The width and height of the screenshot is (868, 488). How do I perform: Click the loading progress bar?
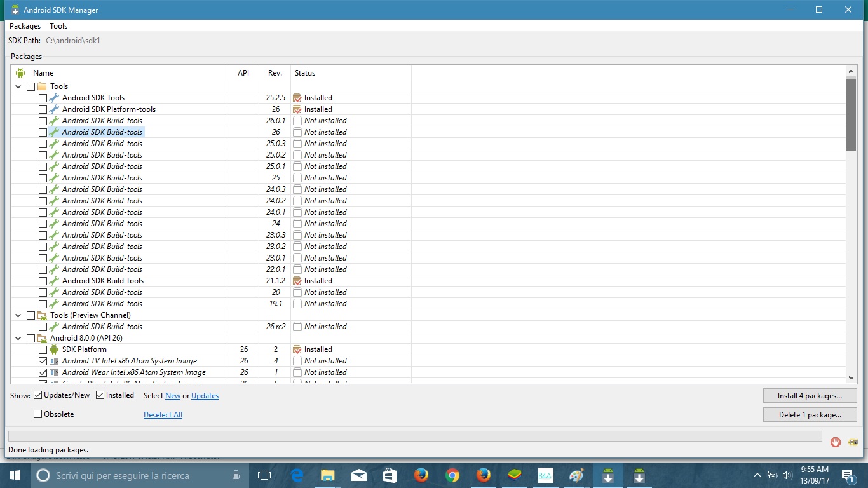[x=414, y=437]
